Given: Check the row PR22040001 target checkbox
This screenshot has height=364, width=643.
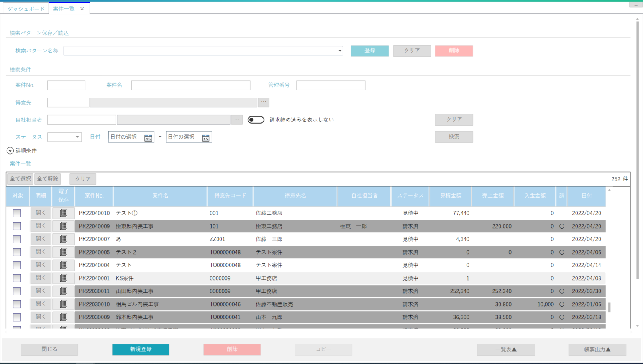Looking at the screenshot, I should click(17, 278).
